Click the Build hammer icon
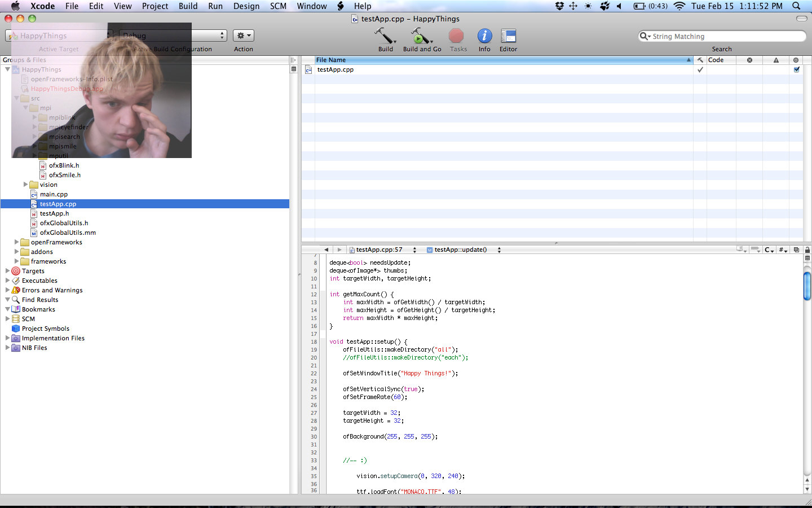This screenshot has height=508, width=812. (385, 37)
